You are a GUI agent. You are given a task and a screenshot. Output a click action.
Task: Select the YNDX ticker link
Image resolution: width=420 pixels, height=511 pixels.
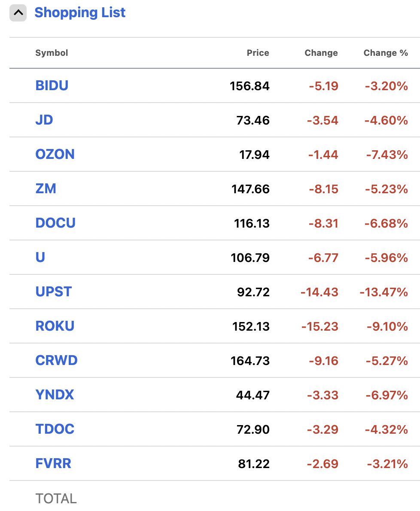[x=55, y=395]
